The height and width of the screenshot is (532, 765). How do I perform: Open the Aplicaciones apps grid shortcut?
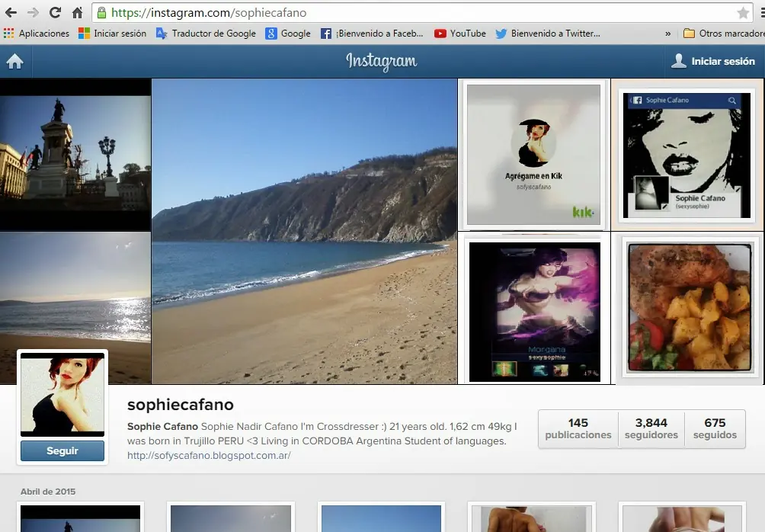pos(37,34)
